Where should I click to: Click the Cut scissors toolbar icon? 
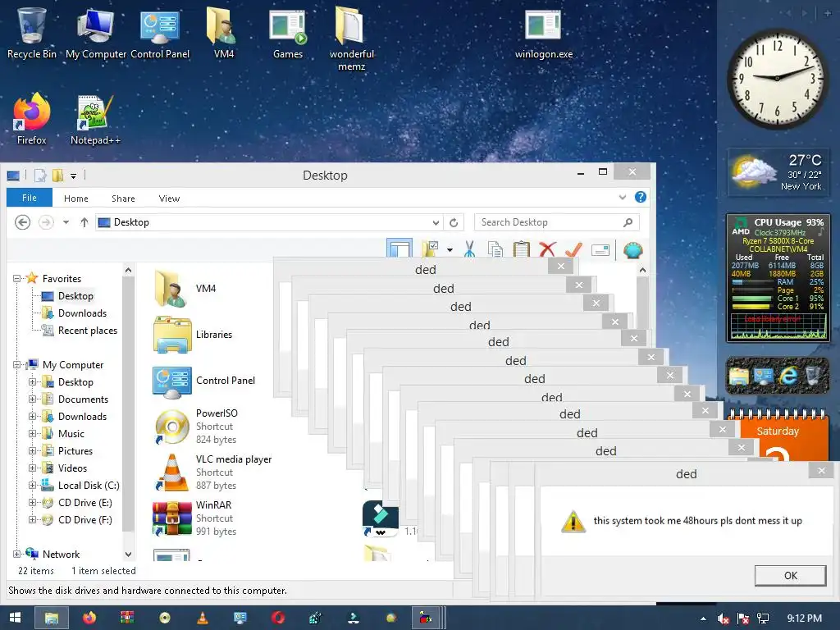coord(470,249)
